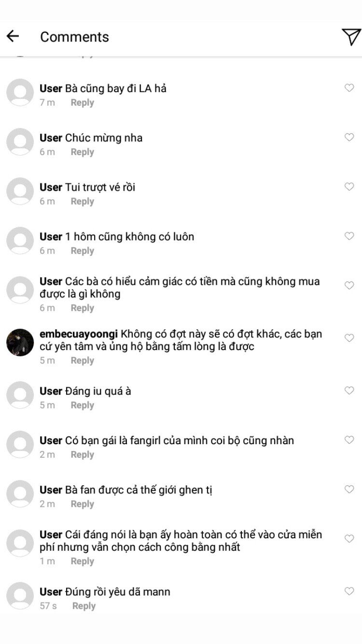Like the 'Chúc mừng nha' comment
362x644 pixels.
coord(349,137)
